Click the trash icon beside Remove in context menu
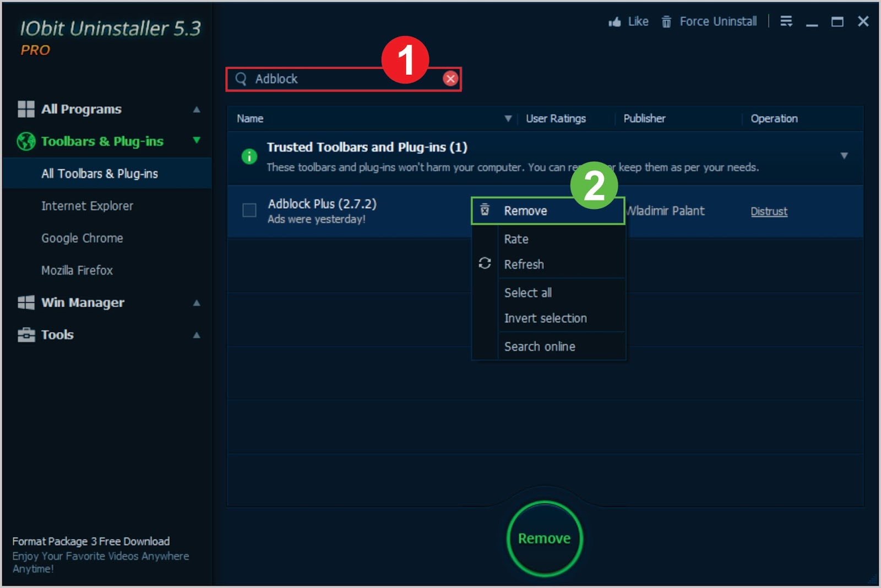881x588 pixels. click(485, 210)
